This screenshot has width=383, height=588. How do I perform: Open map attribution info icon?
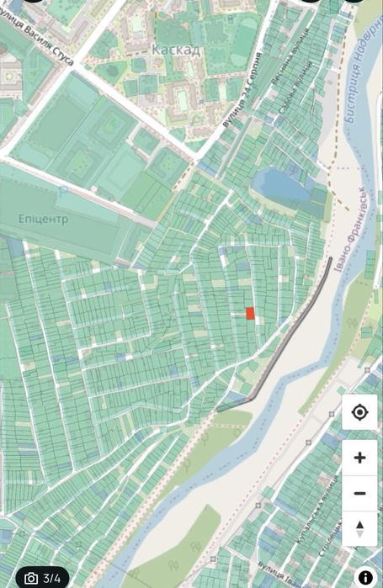365,578
